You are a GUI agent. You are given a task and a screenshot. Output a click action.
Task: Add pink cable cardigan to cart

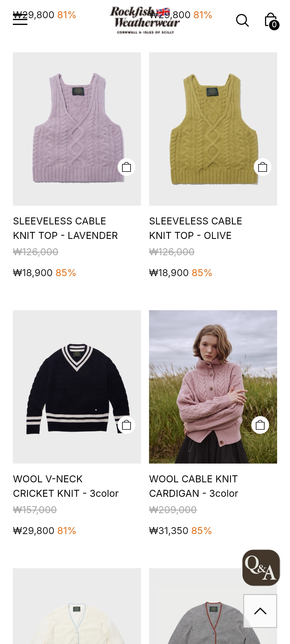click(260, 425)
